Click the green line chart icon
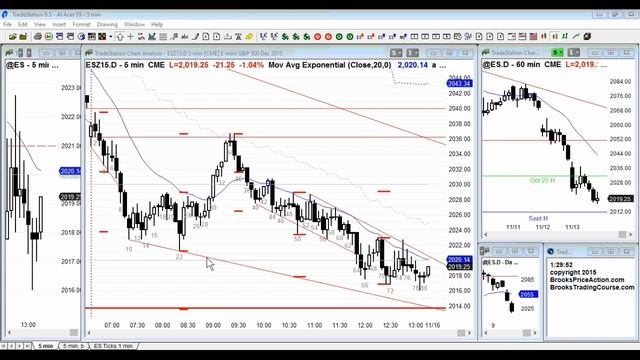Screen dimensions: 640x360 tap(576, 37)
